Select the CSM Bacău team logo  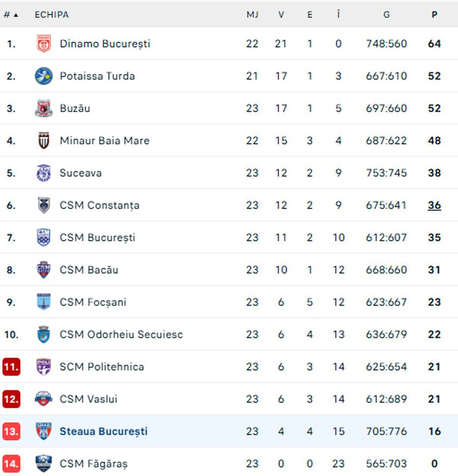(x=44, y=270)
